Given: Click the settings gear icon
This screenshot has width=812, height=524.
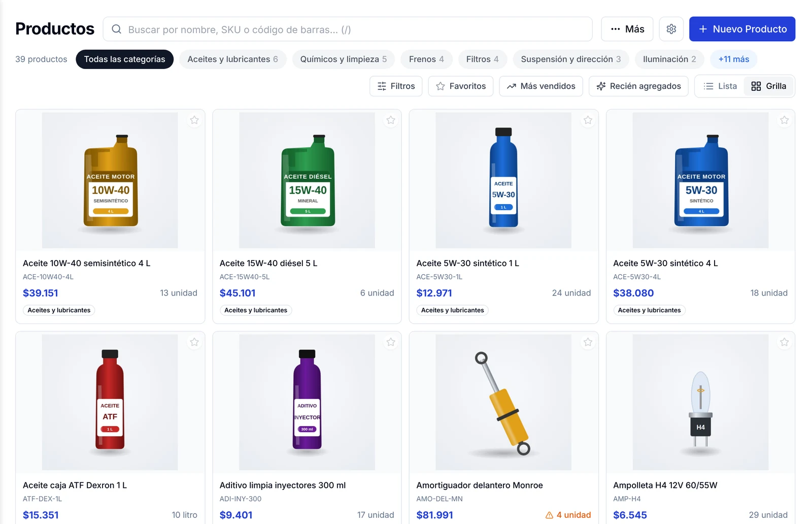Looking at the screenshot, I should coord(671,29).
